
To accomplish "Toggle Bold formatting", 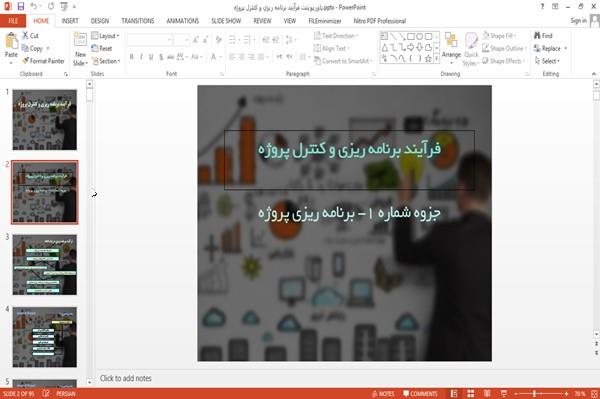I will (132, 57).
